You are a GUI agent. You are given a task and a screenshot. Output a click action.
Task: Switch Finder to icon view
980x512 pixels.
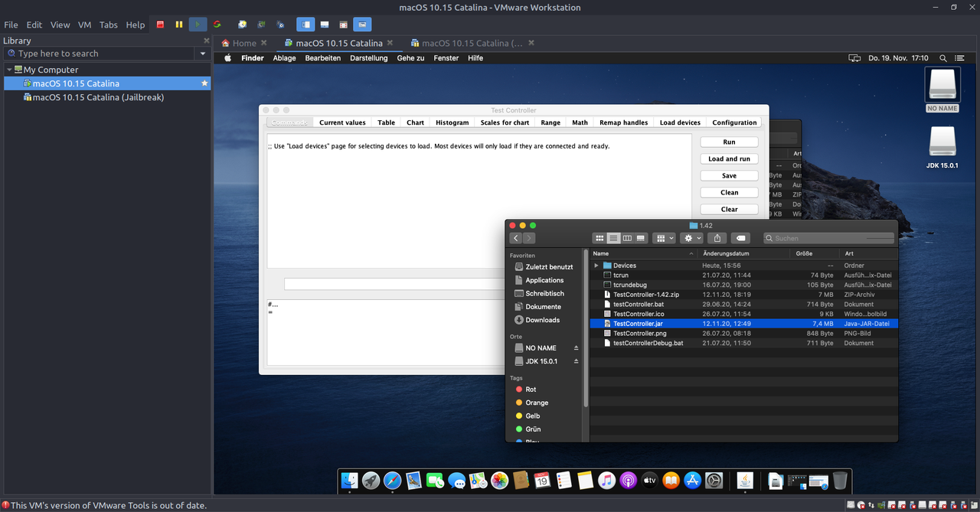click(x=600, y=238)
